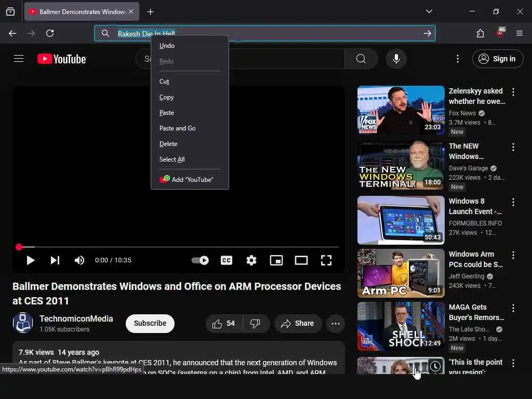
Task: Add to Watch later clock icon
Action: pos(435,366)
